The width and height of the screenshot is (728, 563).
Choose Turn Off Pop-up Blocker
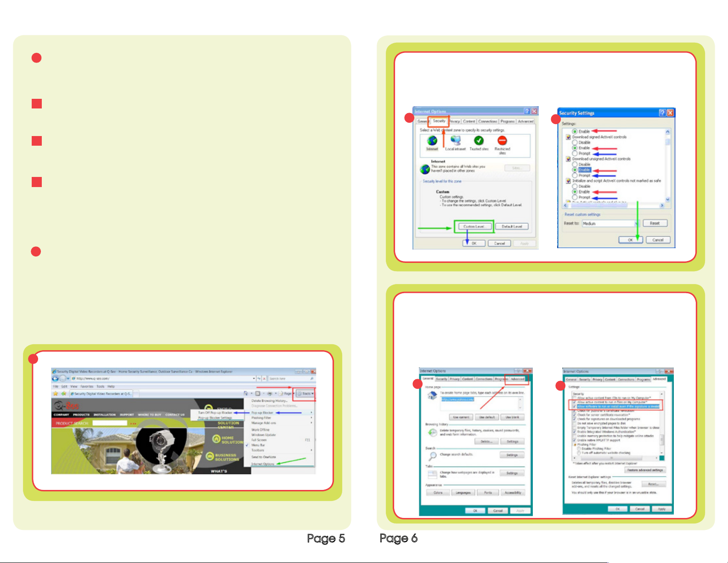[x=215, y=413]
